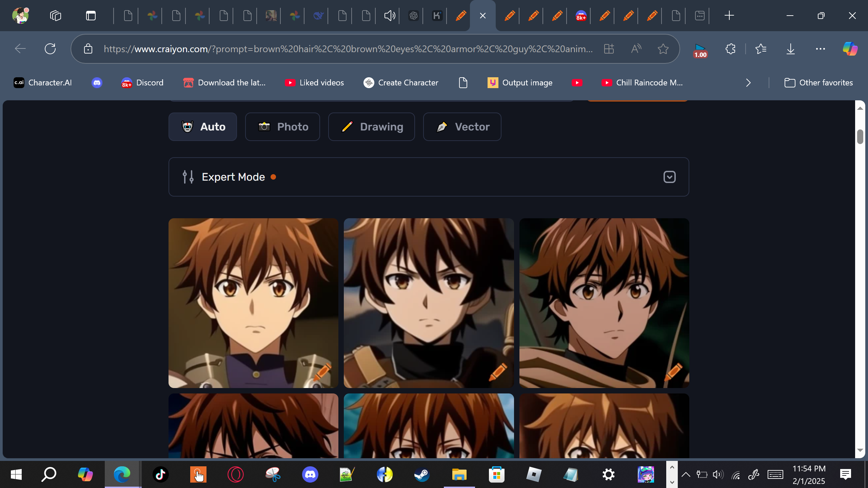Select the Auto style mode
Screen dimensions: 868x488
coord(203,127)
